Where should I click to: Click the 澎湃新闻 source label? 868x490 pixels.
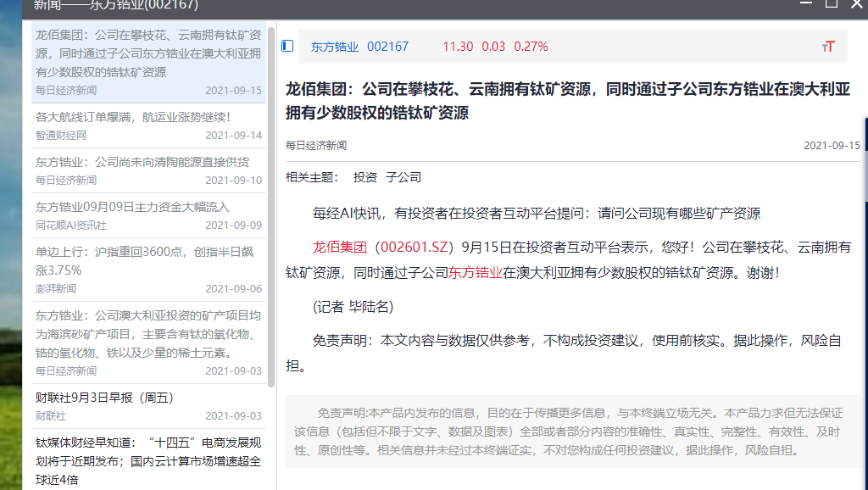pos(56,288)
